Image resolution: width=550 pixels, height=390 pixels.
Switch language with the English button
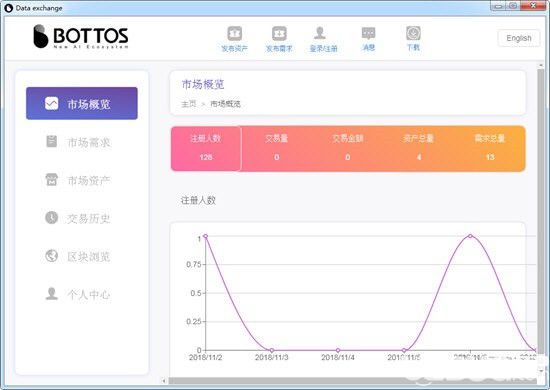pyautogui.click(x=519, y=38)
